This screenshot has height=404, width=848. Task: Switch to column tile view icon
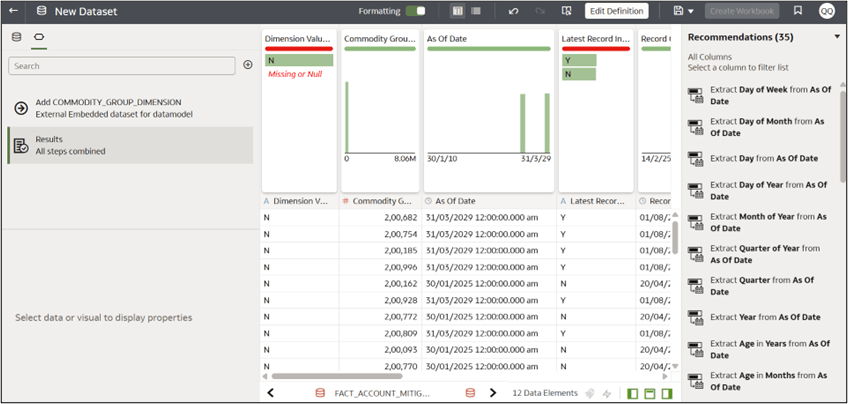[458, 11]
